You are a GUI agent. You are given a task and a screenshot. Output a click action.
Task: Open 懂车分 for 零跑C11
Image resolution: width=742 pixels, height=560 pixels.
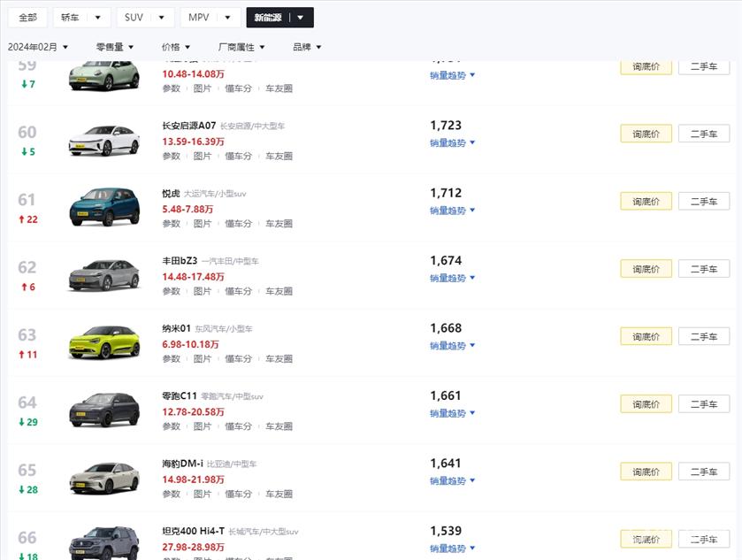pos(238,426)
